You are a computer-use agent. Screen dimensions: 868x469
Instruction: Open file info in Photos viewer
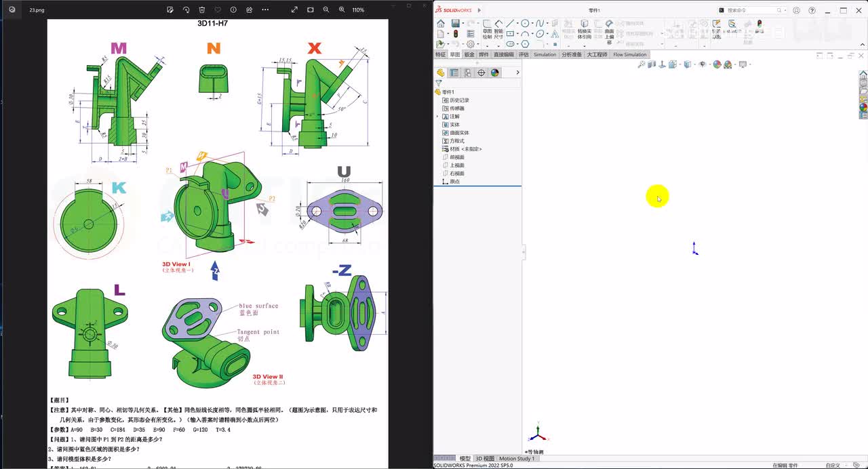233,10
